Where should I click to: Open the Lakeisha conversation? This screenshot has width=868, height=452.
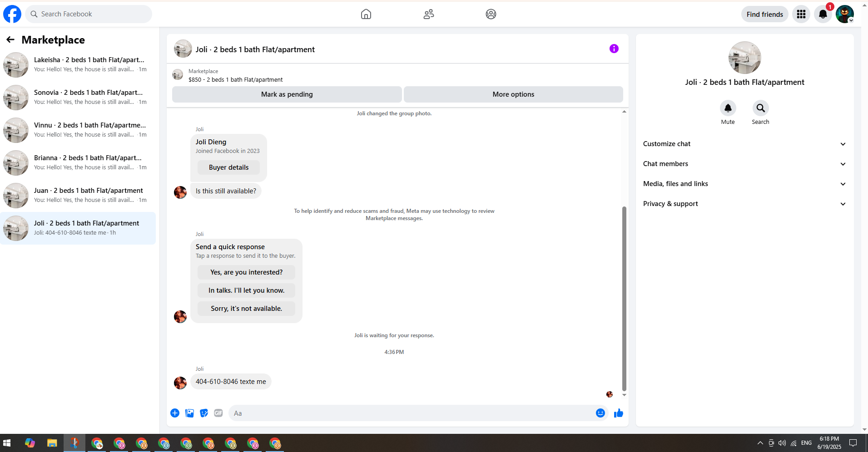tap(78, 65)
